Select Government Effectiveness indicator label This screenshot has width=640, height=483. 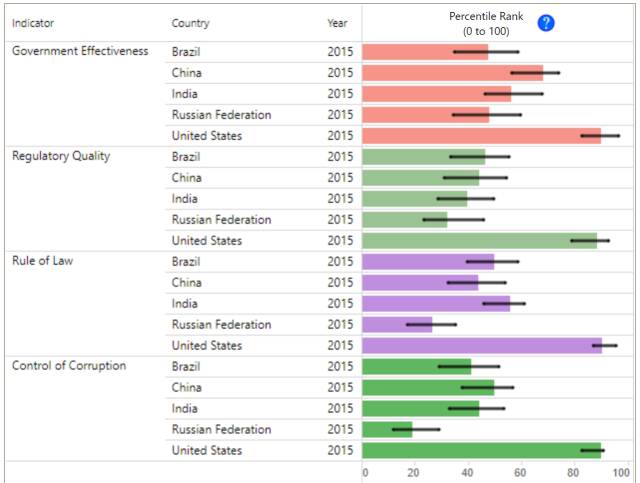(x=80, y=51)
